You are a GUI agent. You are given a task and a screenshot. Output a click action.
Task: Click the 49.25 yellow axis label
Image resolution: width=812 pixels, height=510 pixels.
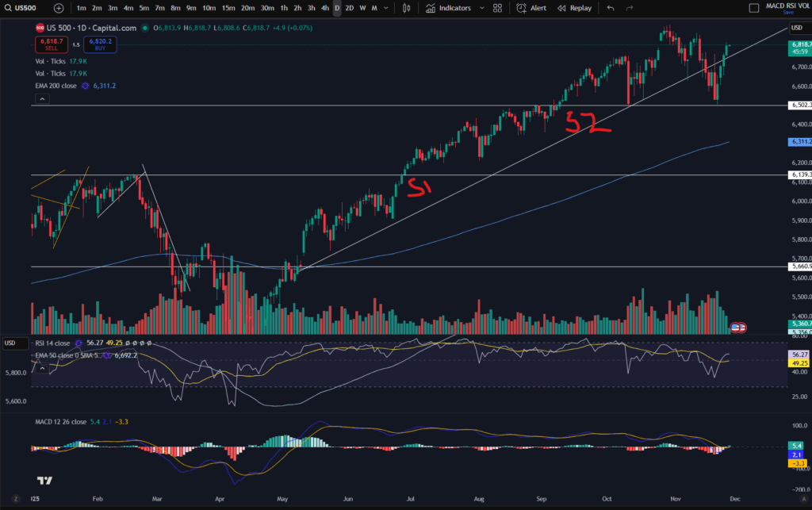[x=799, y=363]
